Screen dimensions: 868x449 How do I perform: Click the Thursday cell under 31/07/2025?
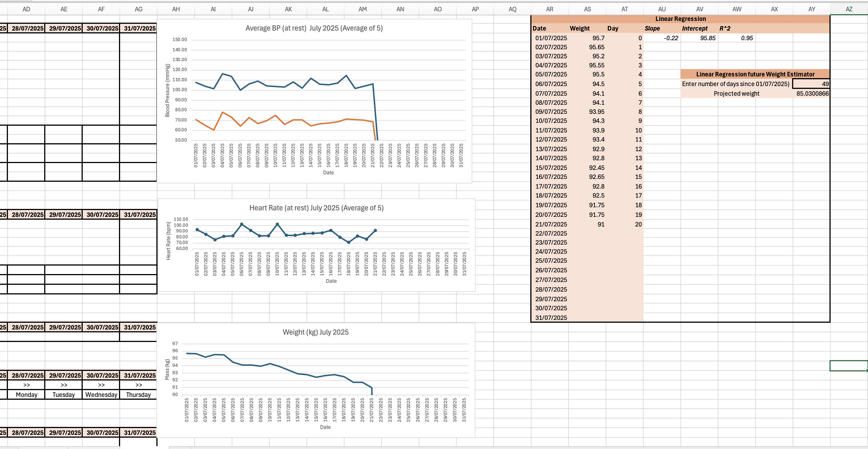(138, 394)
